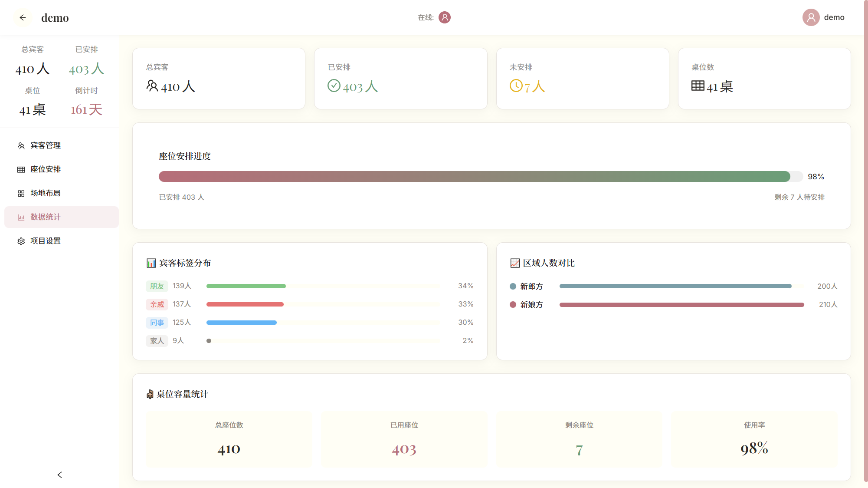868x488 pixels.
Task: Click the 新郎方 area bar
Action: tap(675, 286)
